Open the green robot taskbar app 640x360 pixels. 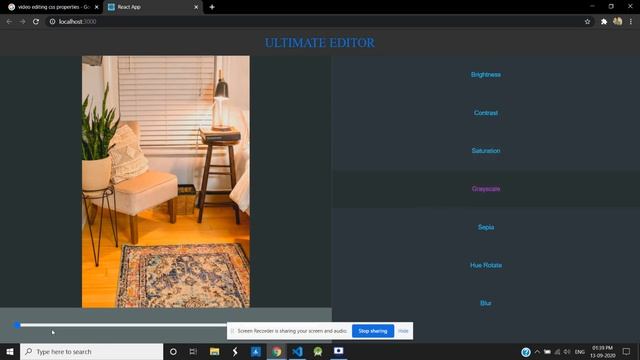point(318,351)
